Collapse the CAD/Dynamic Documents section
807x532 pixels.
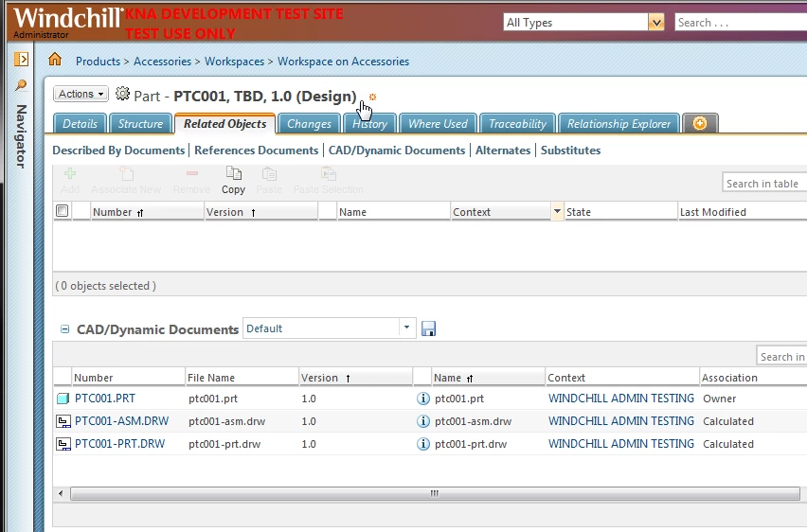(64, 328)
